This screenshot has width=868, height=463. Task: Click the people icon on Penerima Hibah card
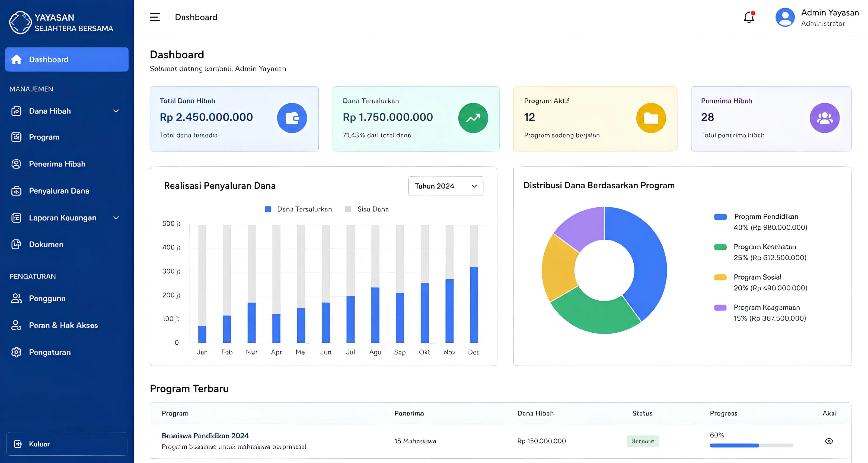click(x=824, y=118)
